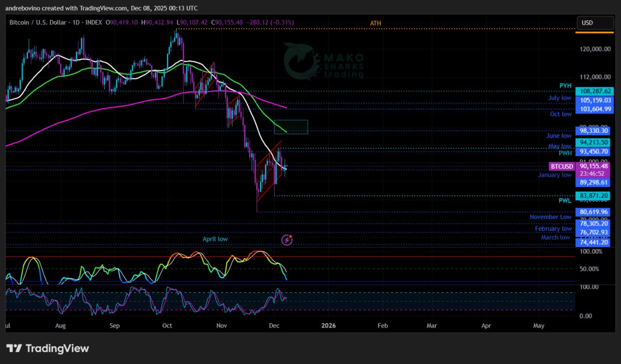Screen dimensions: 621x364
Task: Select the orange ATH line label
Action: click(376, 23)
